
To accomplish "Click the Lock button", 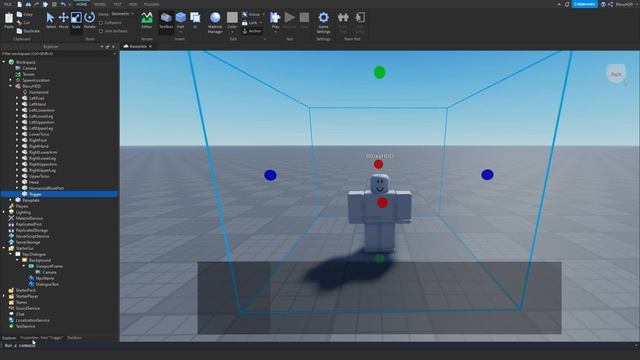I will point(250,23).
